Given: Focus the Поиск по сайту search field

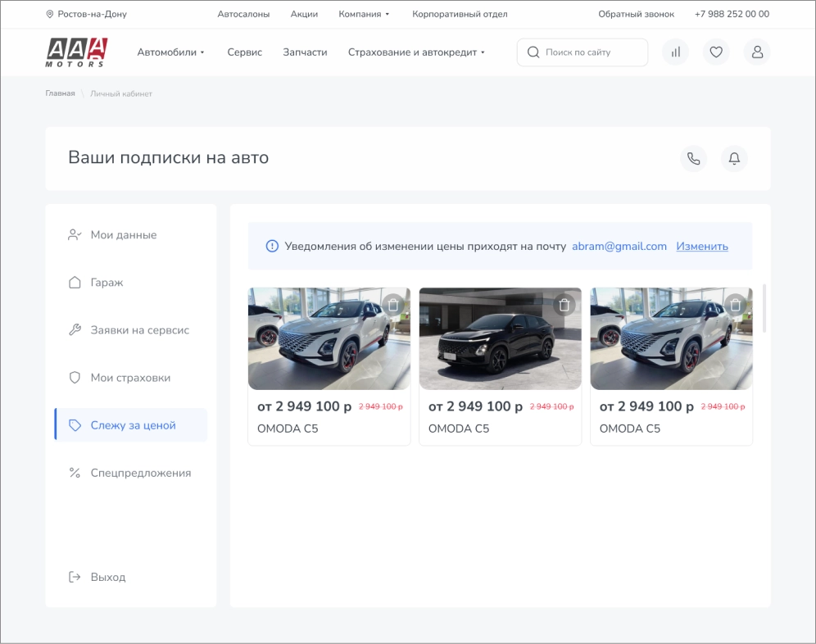Looking at the screenshot, I should 583,52.
